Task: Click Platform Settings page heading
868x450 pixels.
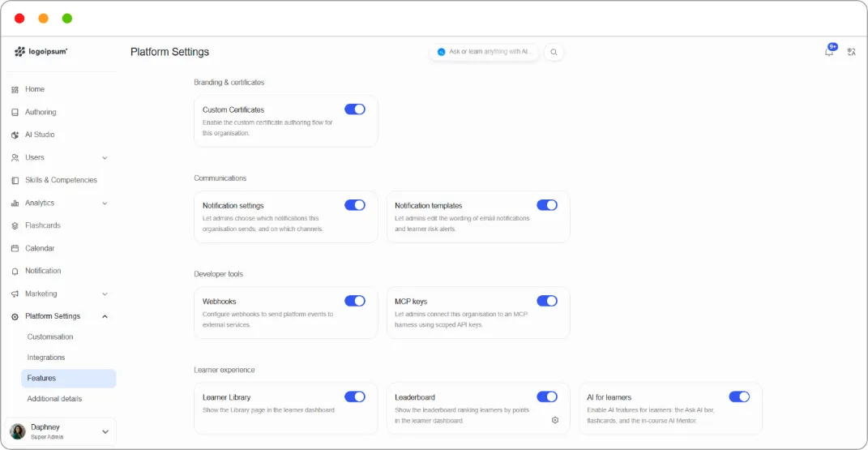Action: point(170,52)
